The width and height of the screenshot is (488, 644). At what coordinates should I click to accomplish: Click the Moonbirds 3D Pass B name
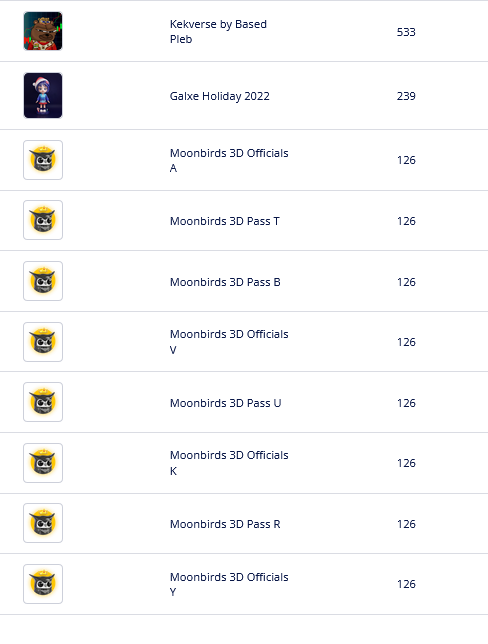pos(225,282)
